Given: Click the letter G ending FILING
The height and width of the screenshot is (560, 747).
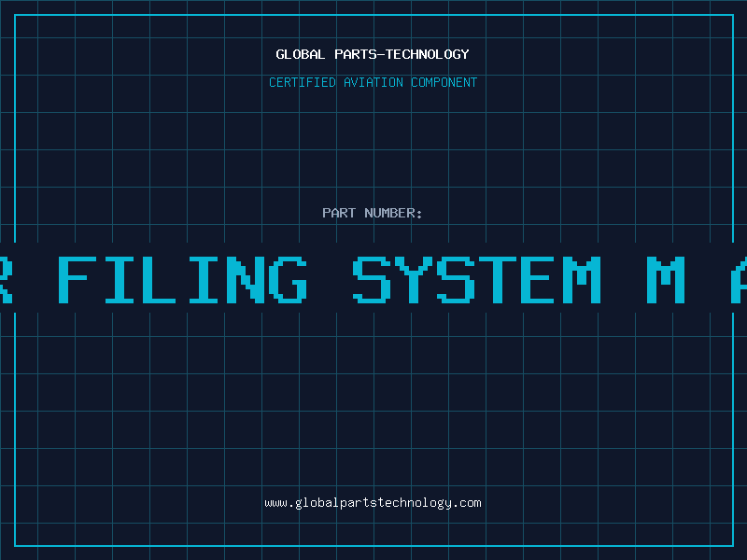Looking at the screenshot, I should click(288, 280).
